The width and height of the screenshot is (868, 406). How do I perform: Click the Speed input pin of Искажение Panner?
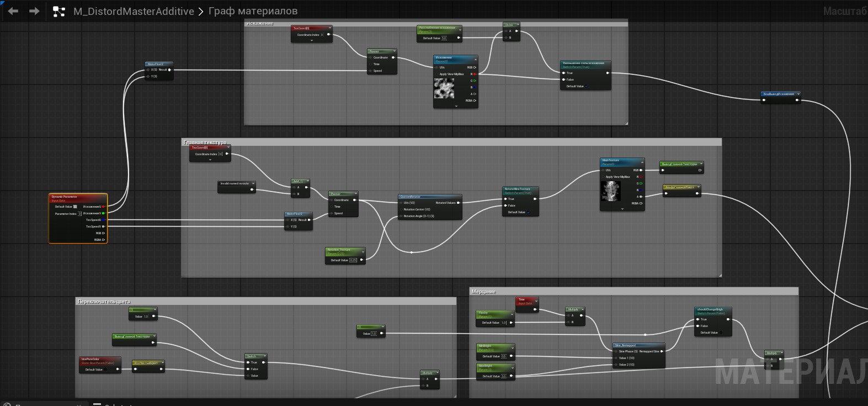coord(370,71)
